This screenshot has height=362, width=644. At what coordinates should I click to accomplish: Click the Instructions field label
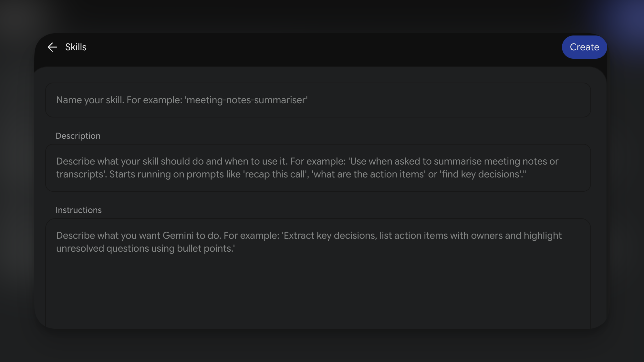point(78,210)
